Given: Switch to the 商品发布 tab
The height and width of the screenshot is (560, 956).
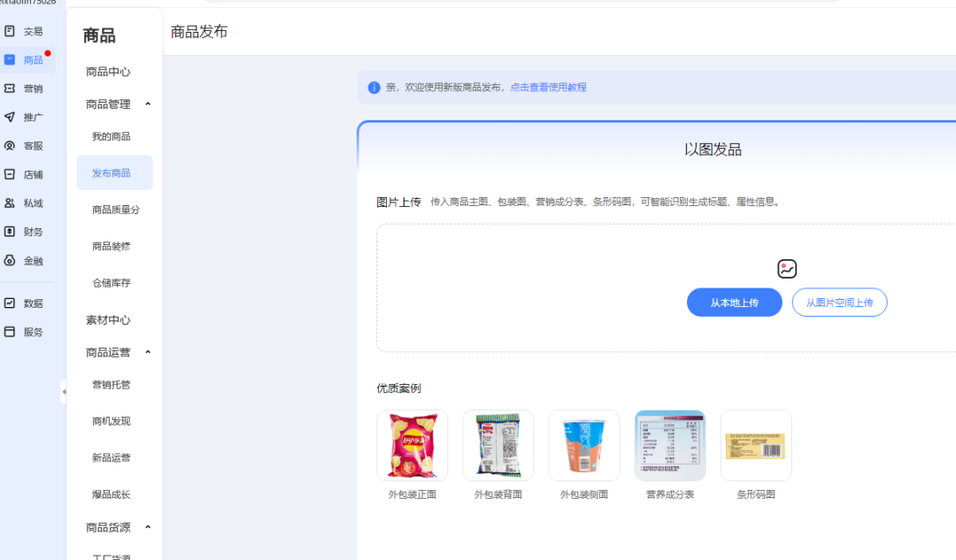Looking at the screenshot, I should point(197,31).
